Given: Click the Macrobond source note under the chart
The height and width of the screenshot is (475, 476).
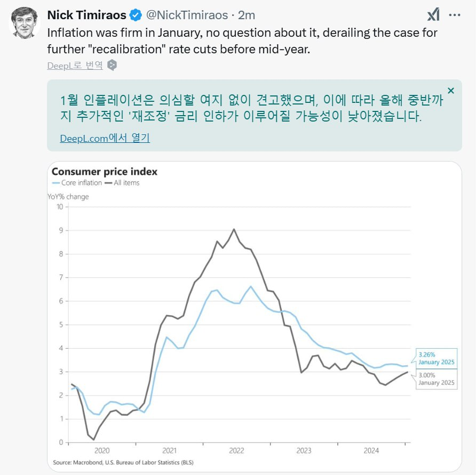Looking at the screenshot, I should point(123,462).
